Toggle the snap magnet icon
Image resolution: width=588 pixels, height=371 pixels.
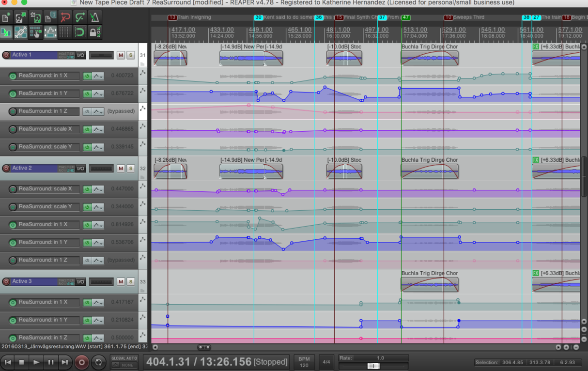[x=80, y=32]
